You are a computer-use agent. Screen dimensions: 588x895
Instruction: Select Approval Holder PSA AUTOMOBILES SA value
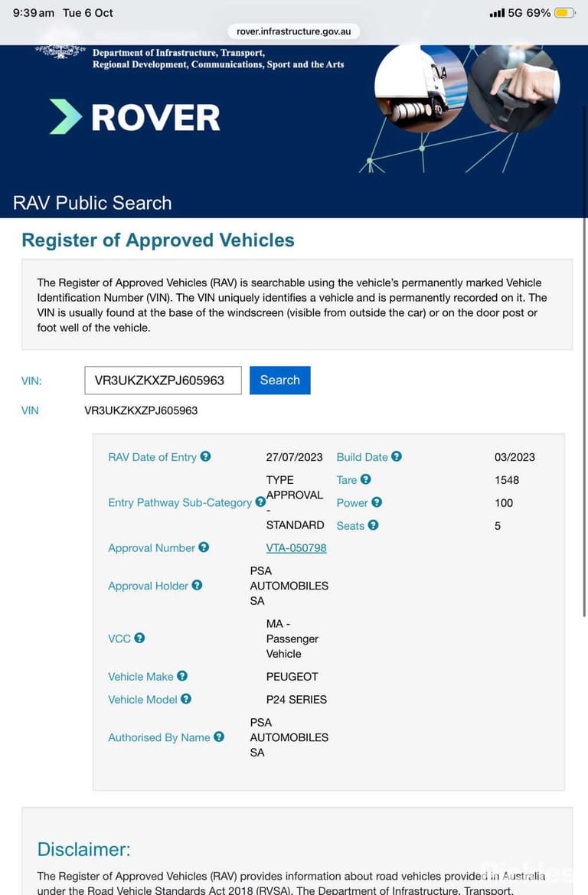pyautogui.click(x=289, y=586)
